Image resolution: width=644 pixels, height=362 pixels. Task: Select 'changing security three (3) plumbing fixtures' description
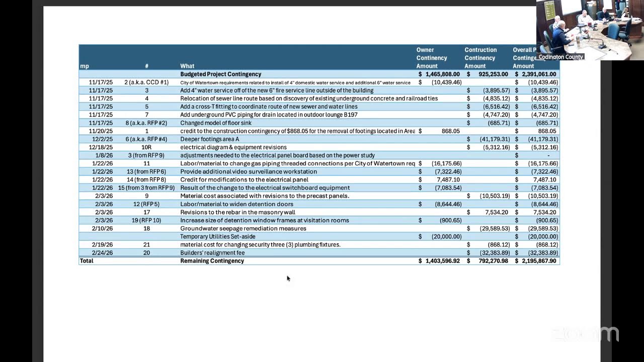pos(261,245)
